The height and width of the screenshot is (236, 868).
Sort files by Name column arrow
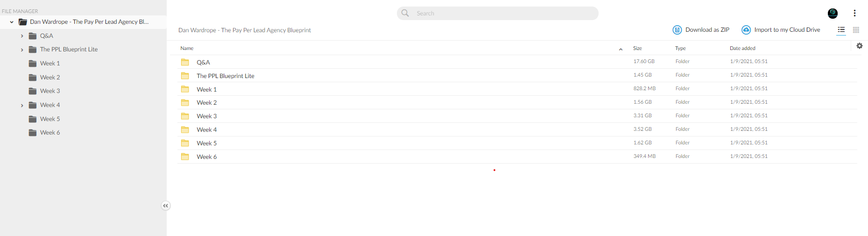(x=621, y=49)
